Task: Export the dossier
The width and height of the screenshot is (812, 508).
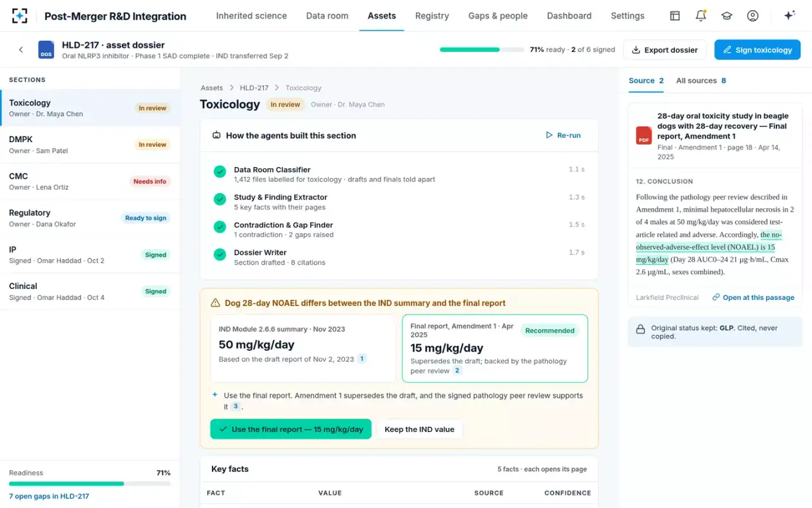Action: pos(664,50)
